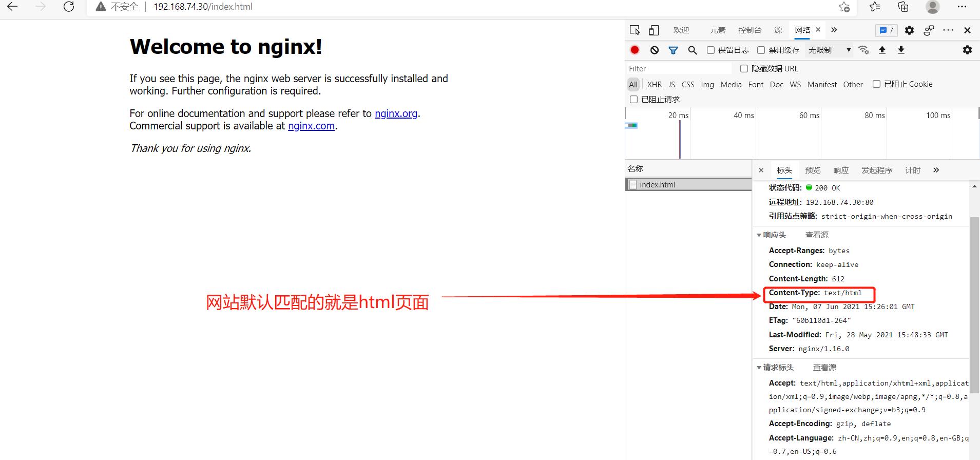Switch to the 源 tab
The image size is (980, 460).
pyautogui.click(x=778, y=30)
